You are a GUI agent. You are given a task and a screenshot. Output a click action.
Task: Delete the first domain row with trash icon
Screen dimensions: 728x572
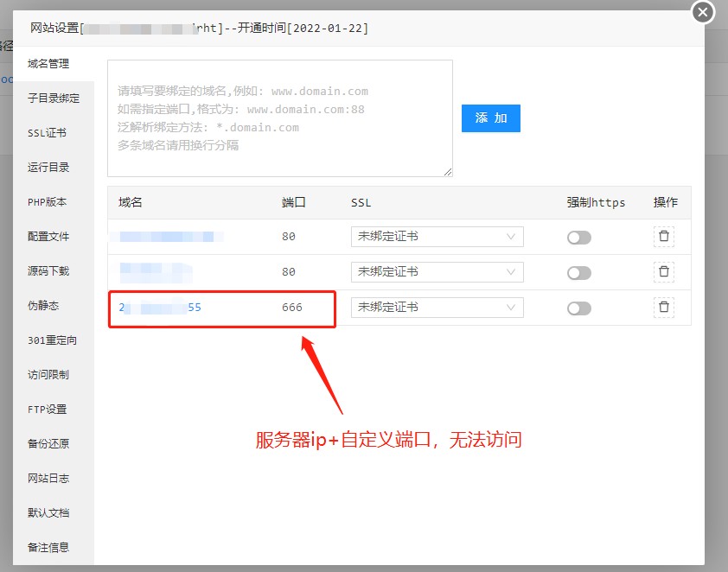pyautogui.click(x=663, y=237)
